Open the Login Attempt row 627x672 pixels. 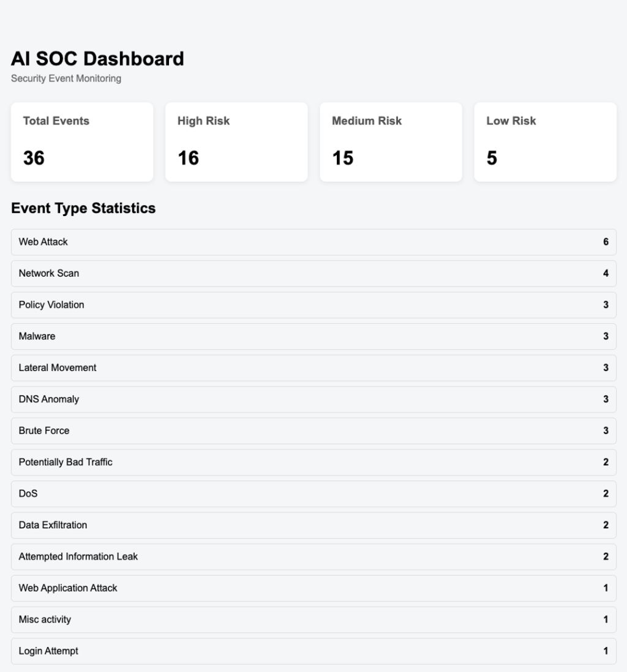coord(313,651)
